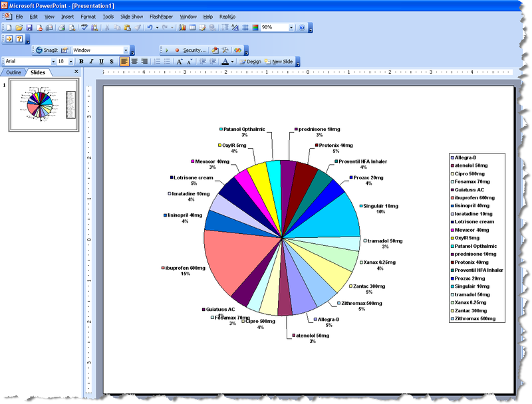Insert a chart using the chart icon
Image resolution: width=532 pixels, height=404 pixels.
coord(182,27)
